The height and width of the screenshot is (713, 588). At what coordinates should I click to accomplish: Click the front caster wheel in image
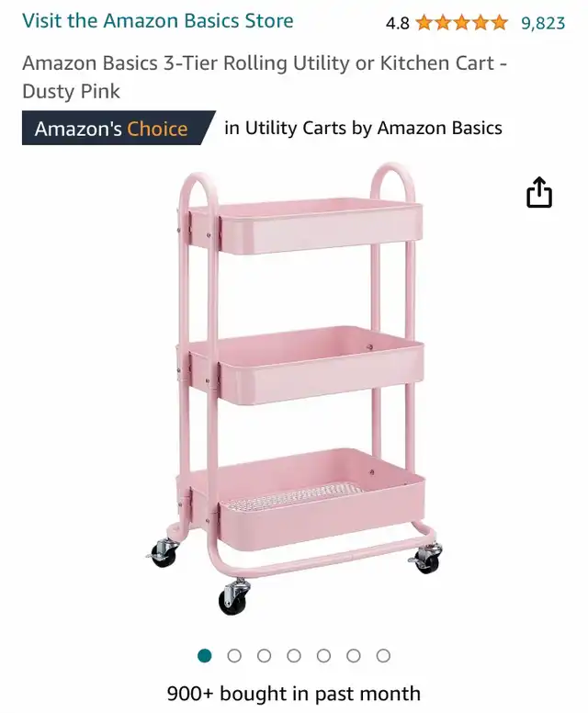[234, 596]
